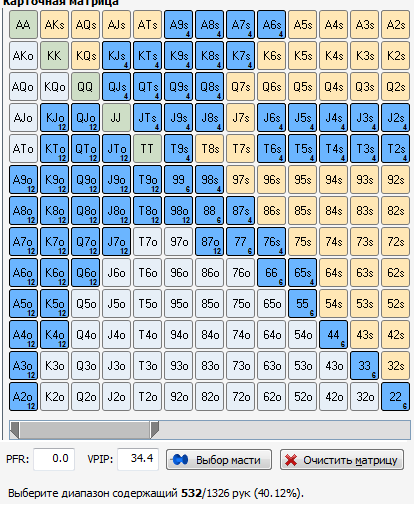Click the unfilled slider track right side
Screen dimensions: 414x506
285,430
